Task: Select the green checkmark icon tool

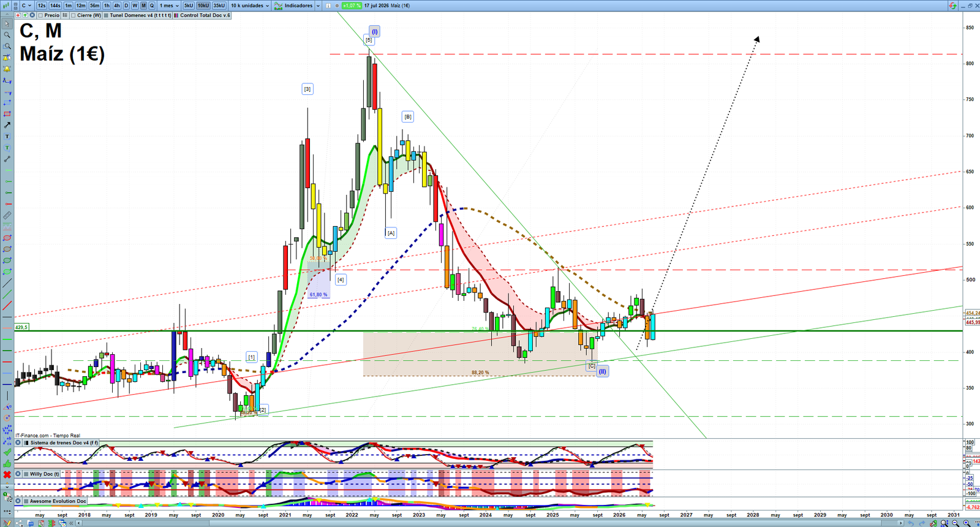Action: (7, 452)
